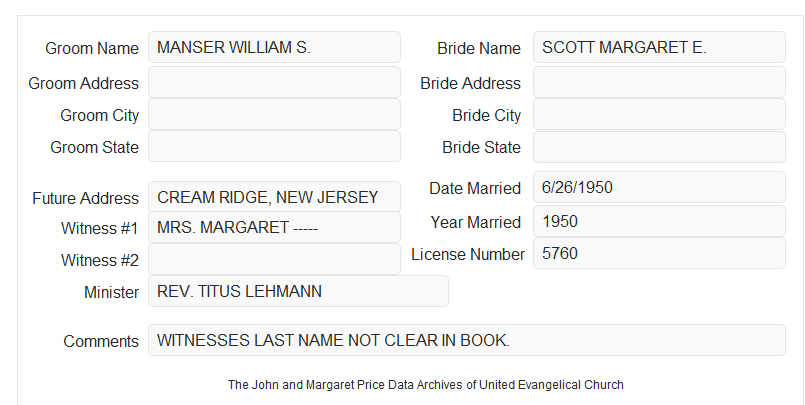Focus the Groom State field
The width and height of the screenshot is (805, 405).
(x=274, y=146)
